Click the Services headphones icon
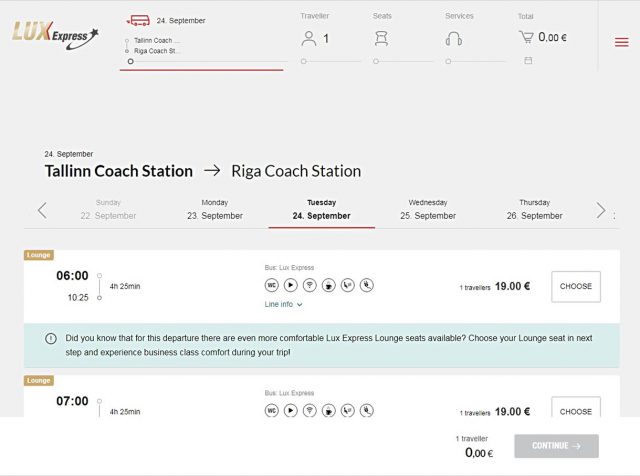This screenshot has height=476, width=640. 453,38
